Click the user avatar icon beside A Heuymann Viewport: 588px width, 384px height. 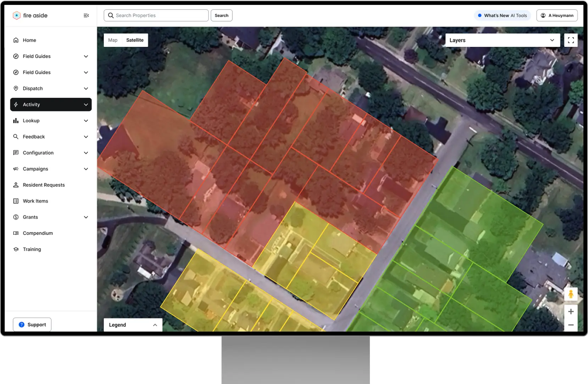coord(543,16)
